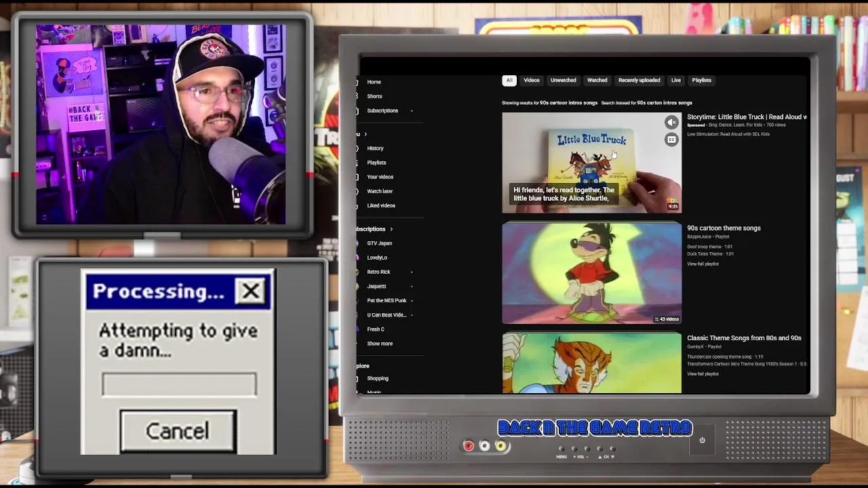Open the Pat the NES Punk subscription
Screen dimensions: 868x488
[x=385, y=300]
